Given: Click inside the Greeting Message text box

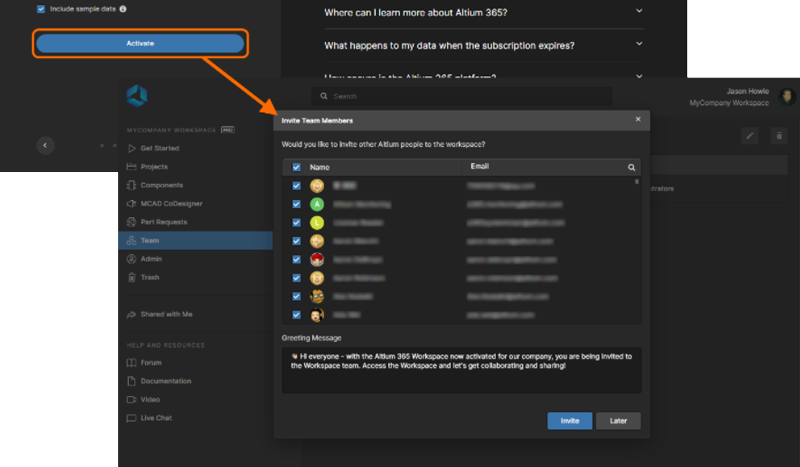Looking at the screenshot, I should [x=461, y=370].
